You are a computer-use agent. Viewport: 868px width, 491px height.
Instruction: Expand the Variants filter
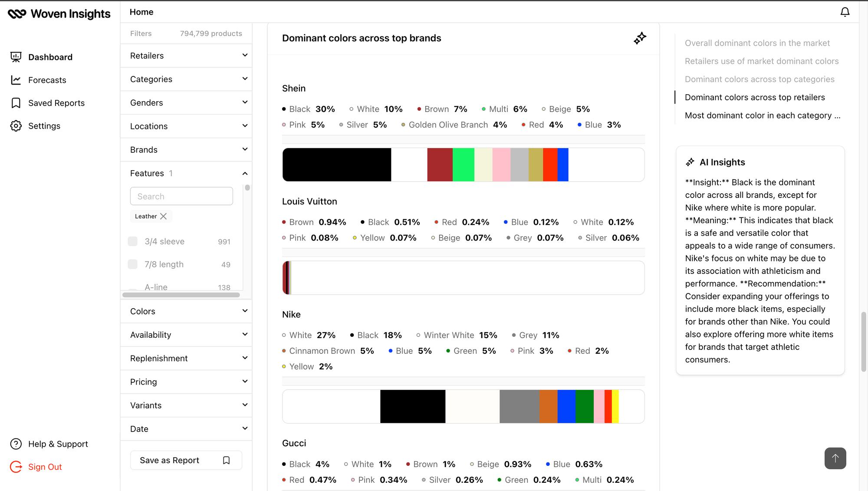pyautogui.click(x=186, y=405)
